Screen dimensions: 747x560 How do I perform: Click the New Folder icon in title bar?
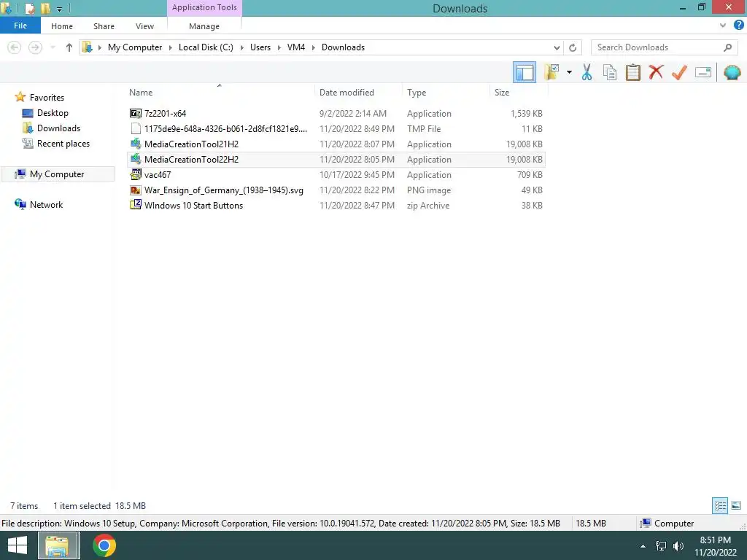tap(45, 8)
